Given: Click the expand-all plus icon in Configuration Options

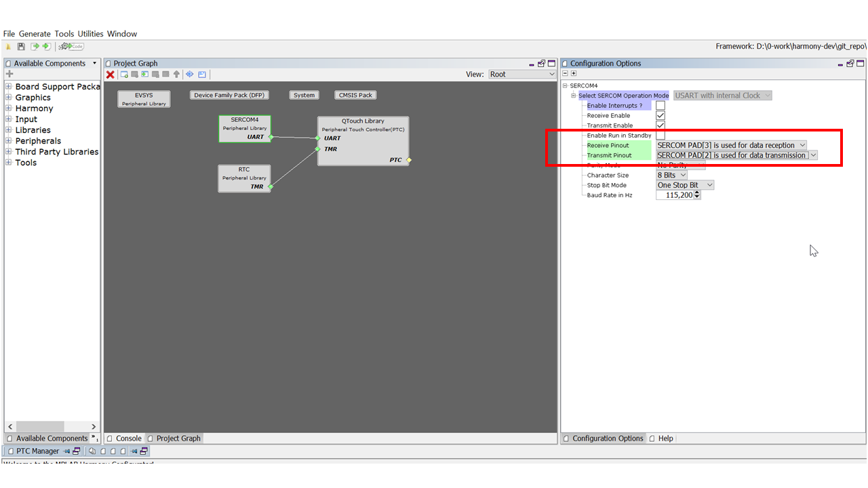Looking at the screenshot, I should (x=574, y=74).
